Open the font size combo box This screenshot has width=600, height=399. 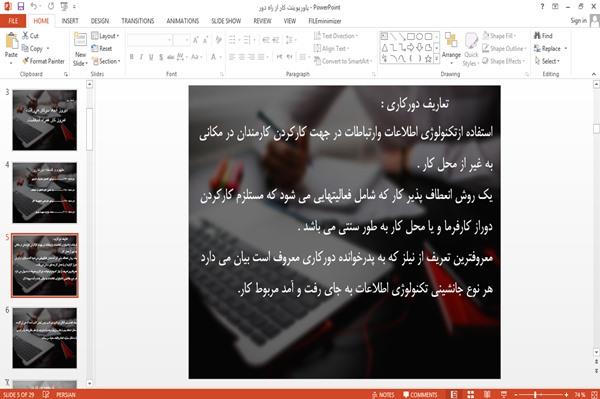tap(181, 40)
